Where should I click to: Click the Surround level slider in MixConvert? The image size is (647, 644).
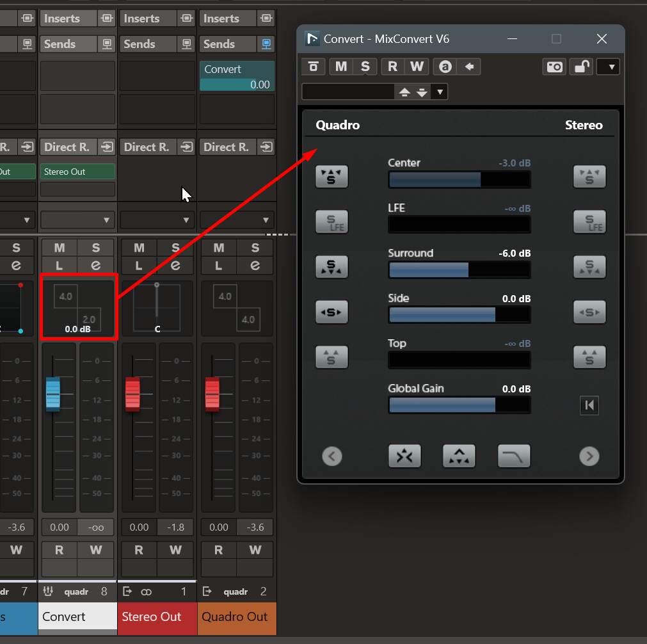click(459, 270)
